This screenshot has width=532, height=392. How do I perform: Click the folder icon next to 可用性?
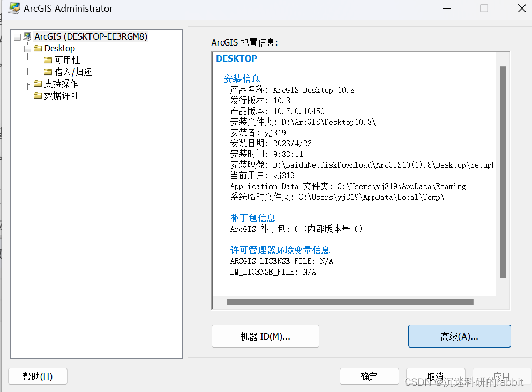[48, 61]
